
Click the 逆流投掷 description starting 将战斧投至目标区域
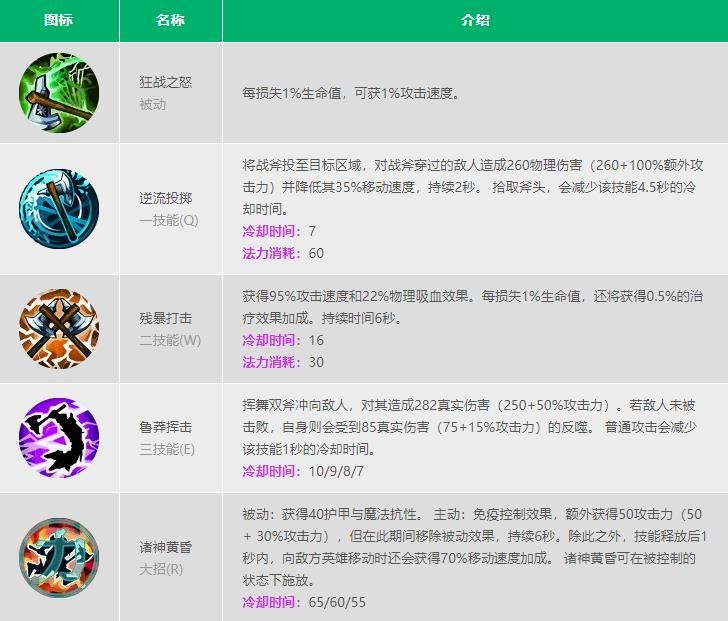pyautogui.click(x=473, y=187)
